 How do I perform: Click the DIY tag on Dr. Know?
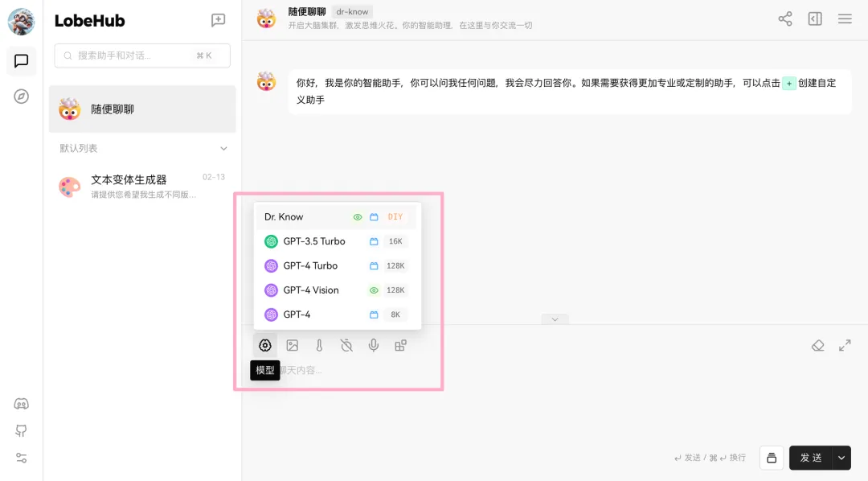pos(395,216)
